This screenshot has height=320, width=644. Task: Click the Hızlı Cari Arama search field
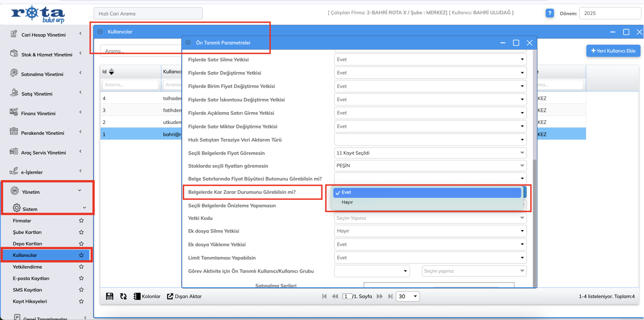click(x=148, y=14)
